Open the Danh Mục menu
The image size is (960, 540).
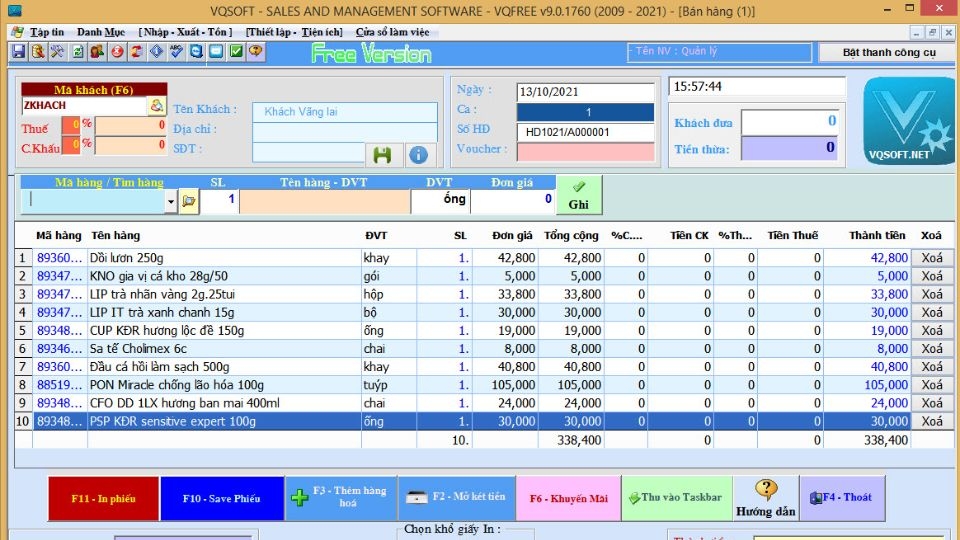click(x=101, y=32)
